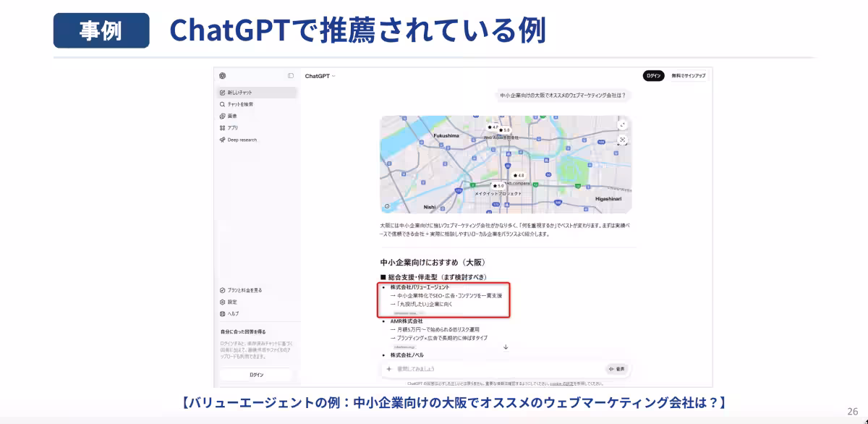Viewport: 868px width, 424px height.
Task: Select the 5.0 rating pin for メイクイットプロジェクト
Action: pos(498,186)
